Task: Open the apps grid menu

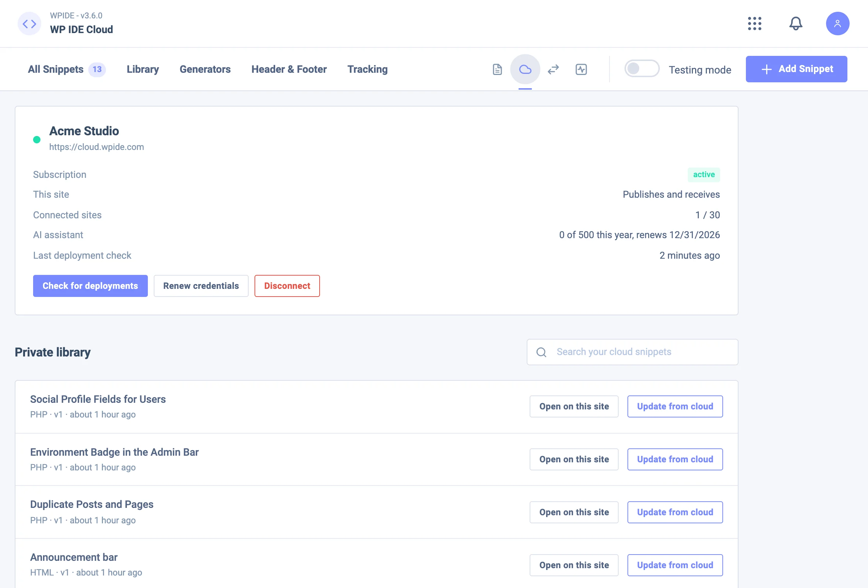Action: [754, 24]
